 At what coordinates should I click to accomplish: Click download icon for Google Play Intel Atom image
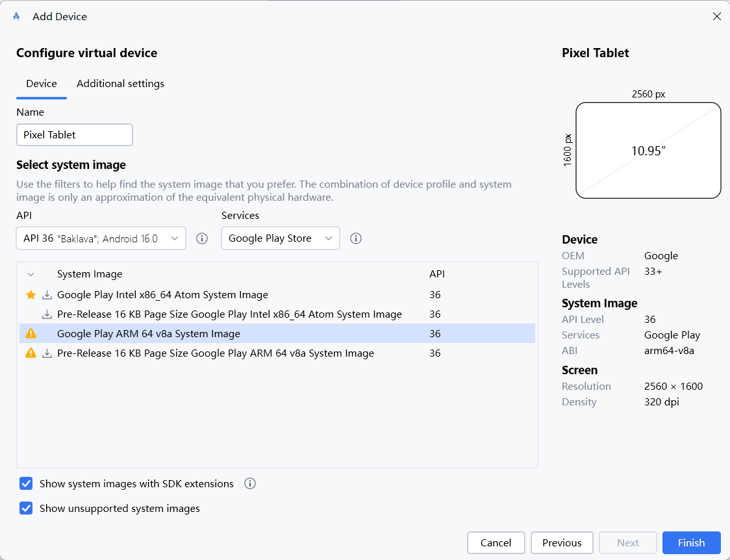click(x=47, y=295)
